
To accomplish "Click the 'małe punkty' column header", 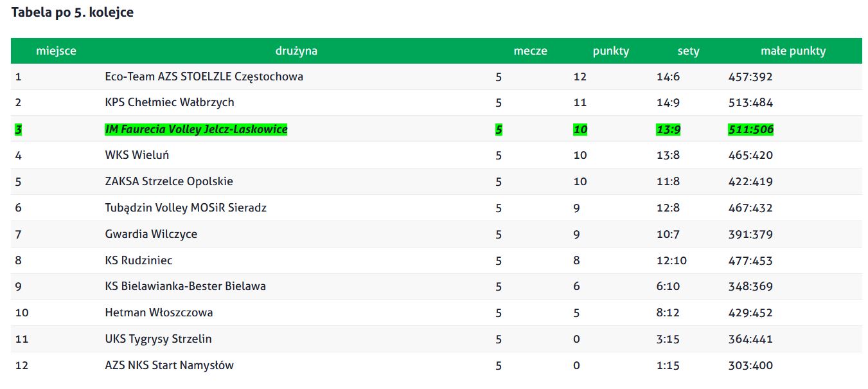I will (793, 51).
